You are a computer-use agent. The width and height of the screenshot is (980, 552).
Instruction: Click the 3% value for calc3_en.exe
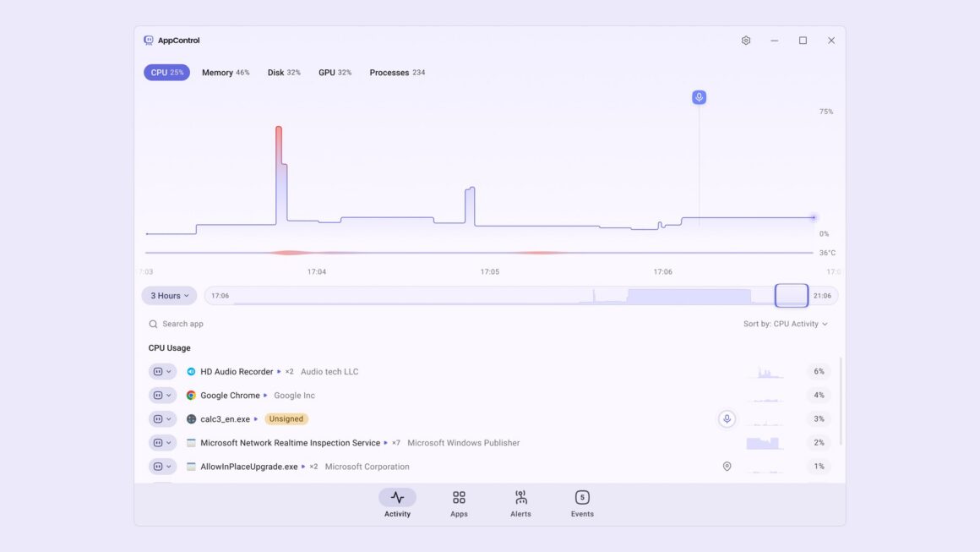pos(819,418)
